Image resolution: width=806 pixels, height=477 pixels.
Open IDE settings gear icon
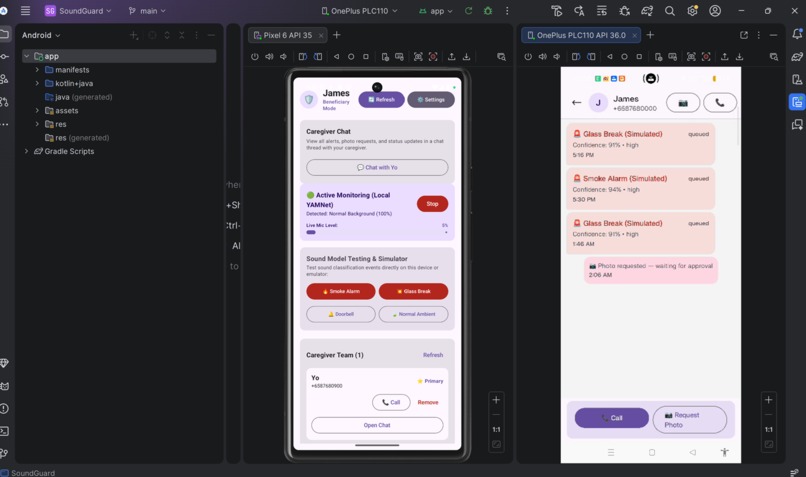pos(692,11)
